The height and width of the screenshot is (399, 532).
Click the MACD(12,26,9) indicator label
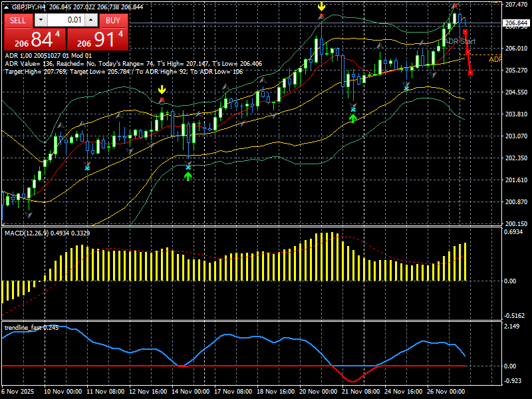point(47,233)
